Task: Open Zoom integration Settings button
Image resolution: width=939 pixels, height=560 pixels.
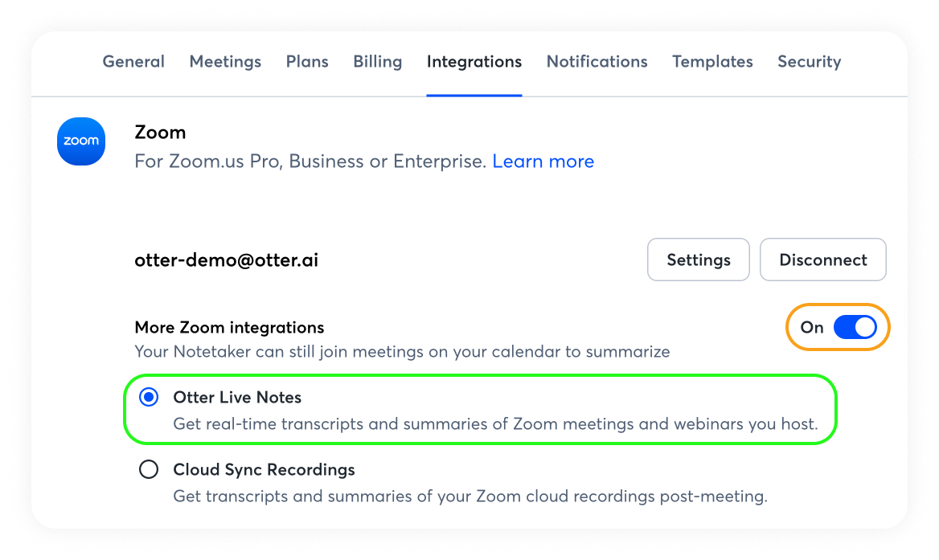Action: coord(699,260)
